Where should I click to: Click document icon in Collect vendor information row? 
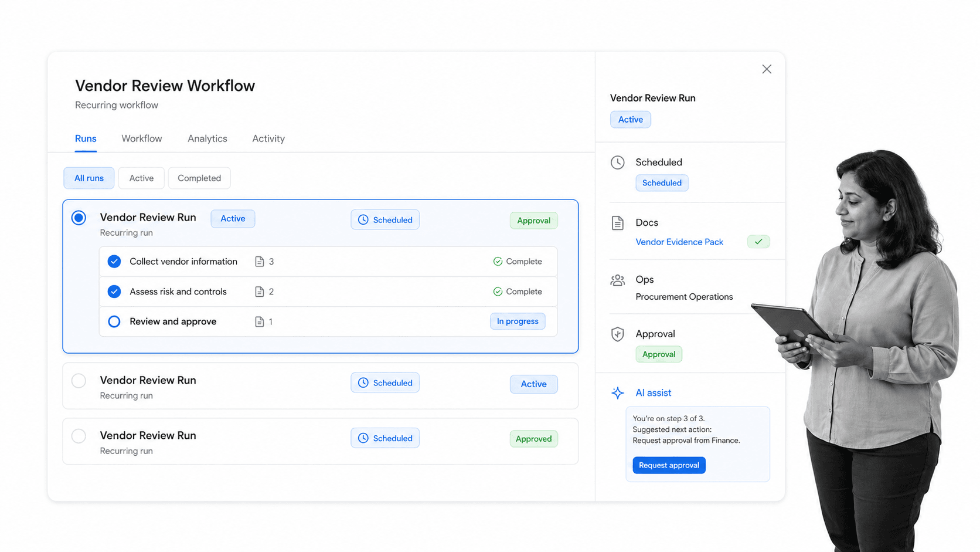tap(260, 262)
